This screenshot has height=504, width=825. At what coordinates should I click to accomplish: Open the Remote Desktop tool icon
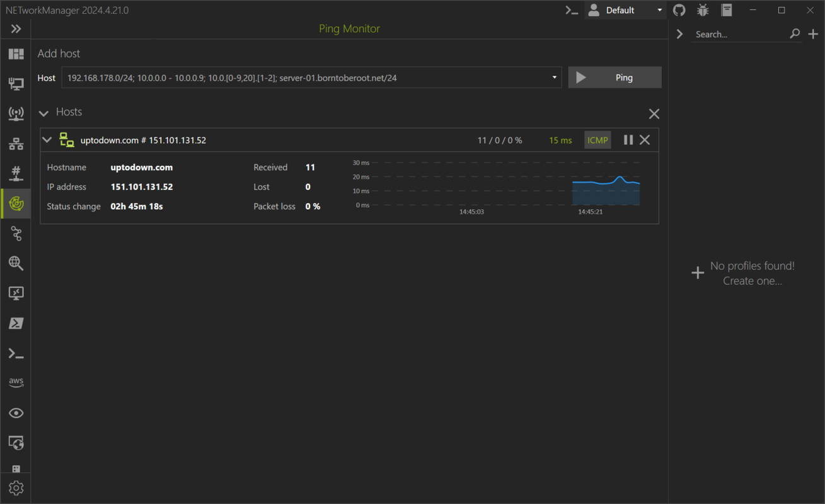coord(16,293)
